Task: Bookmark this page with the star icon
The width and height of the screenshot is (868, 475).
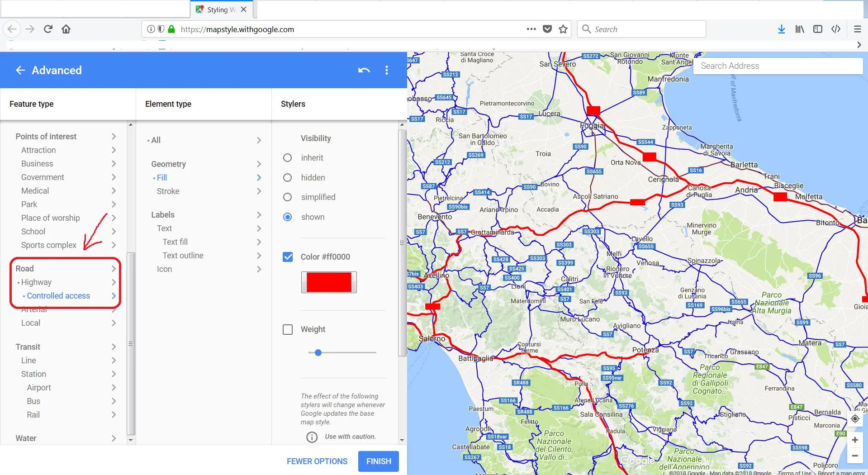Action: click(563, 29)
